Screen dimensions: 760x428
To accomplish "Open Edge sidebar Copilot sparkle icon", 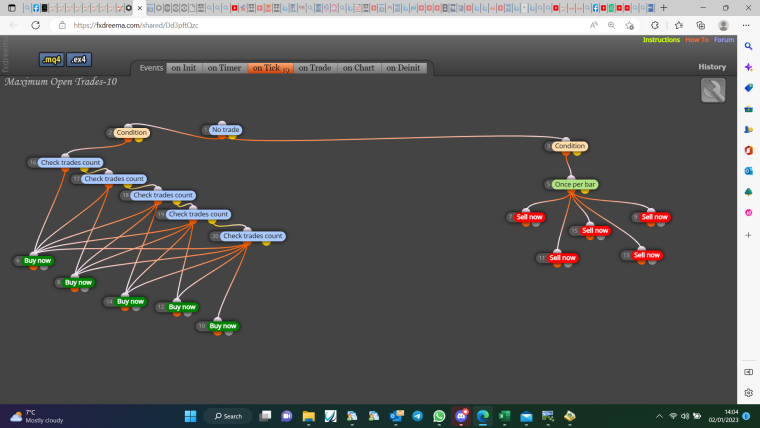I will pos(748,67).
